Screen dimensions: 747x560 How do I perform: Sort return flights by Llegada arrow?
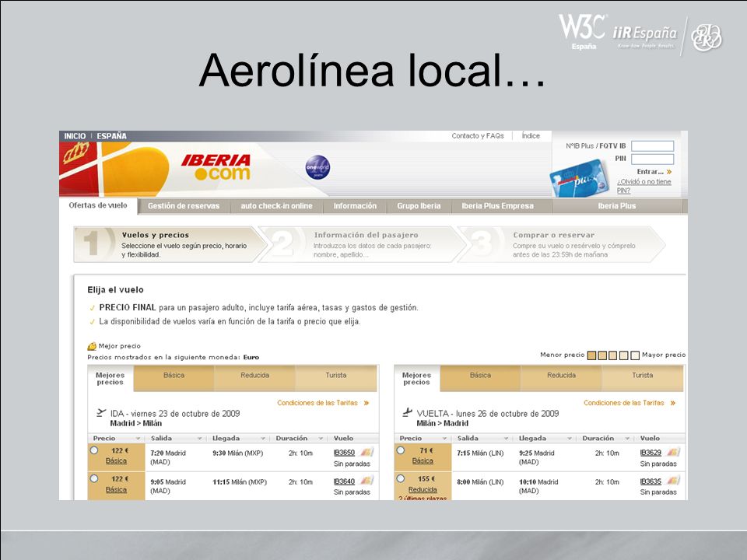569,439
